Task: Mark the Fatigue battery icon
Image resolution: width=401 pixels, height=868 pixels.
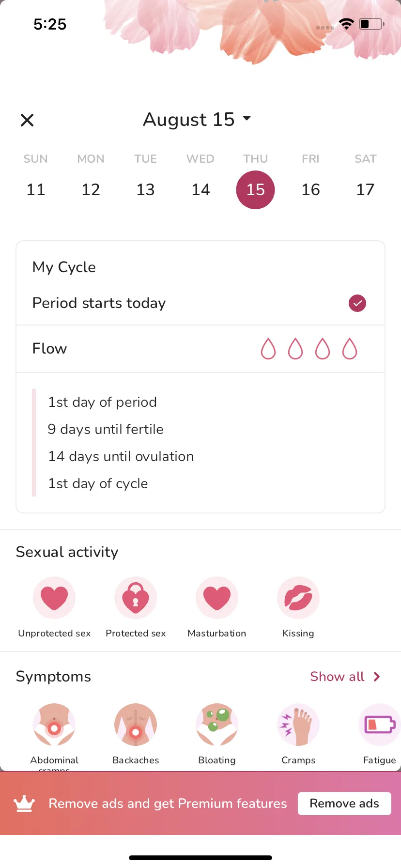Action: click(380, 725)
